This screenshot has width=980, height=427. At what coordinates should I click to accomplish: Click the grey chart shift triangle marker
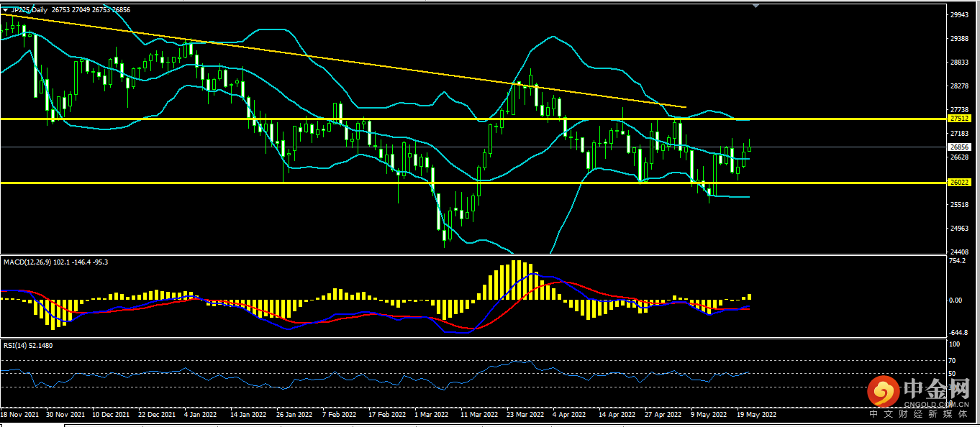(756, 6)
